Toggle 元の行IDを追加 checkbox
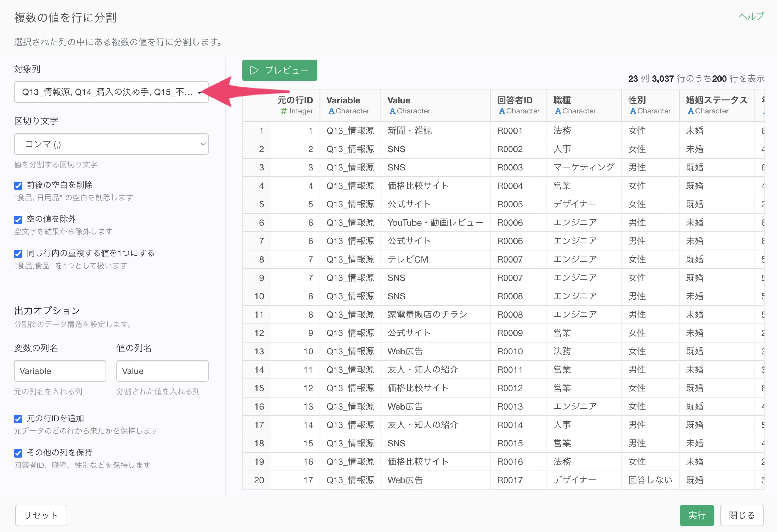Image resolution: width=777 pixels, height=532 pixels. click(x=18, y=419)
